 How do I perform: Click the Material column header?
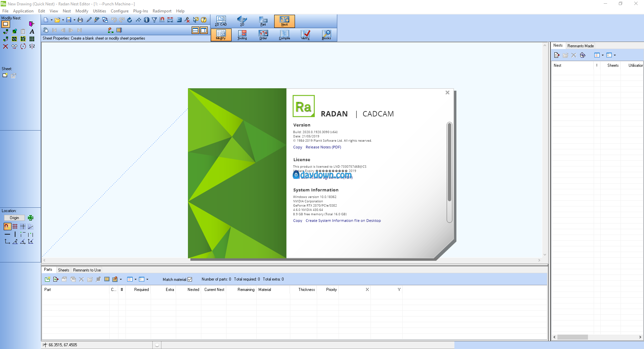pyautogui.click(x=273, y=290)
